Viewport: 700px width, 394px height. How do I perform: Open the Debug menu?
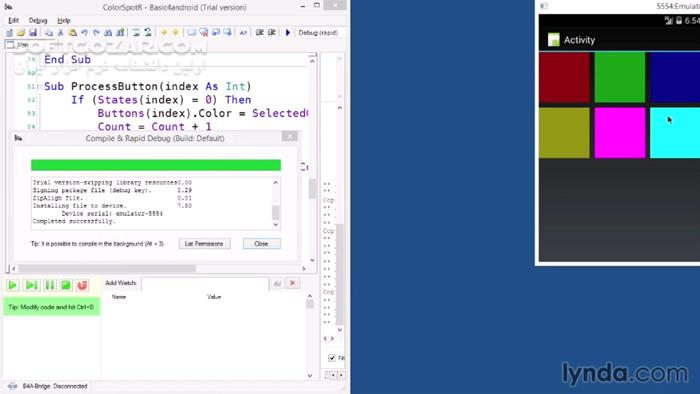pos(38,21)
